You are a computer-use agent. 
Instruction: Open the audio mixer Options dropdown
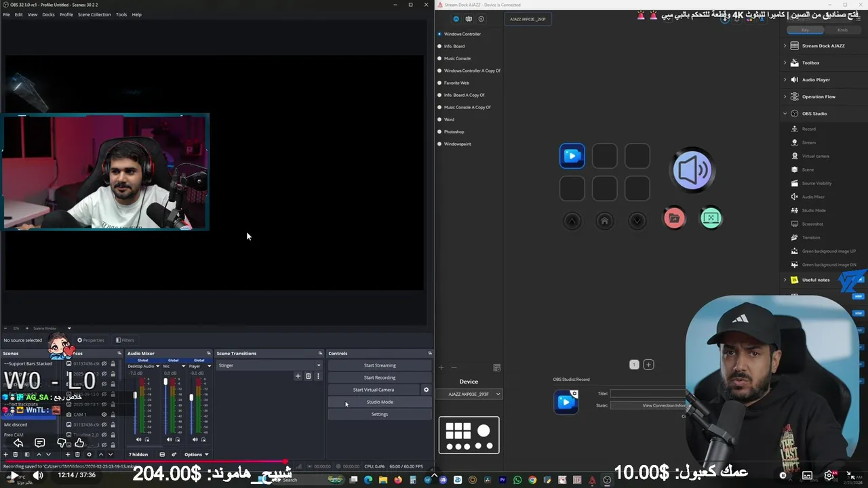pyautogui.click(x=196, y=454)
